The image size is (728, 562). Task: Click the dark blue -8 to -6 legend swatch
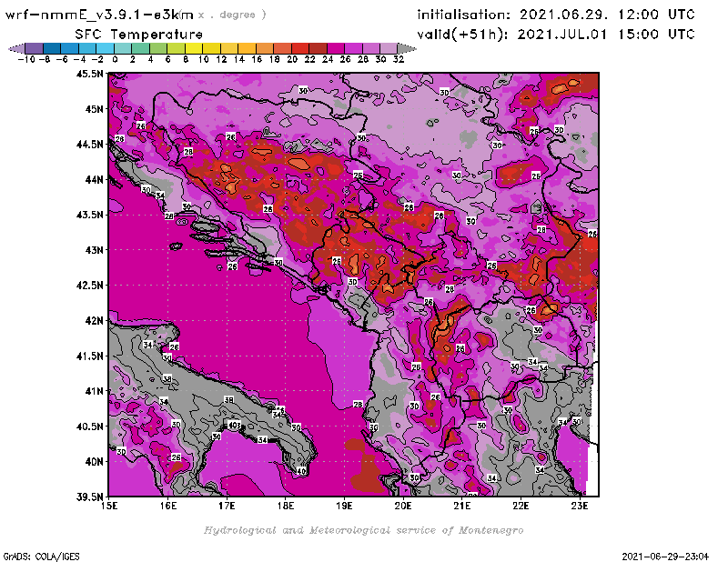(52, 48)
